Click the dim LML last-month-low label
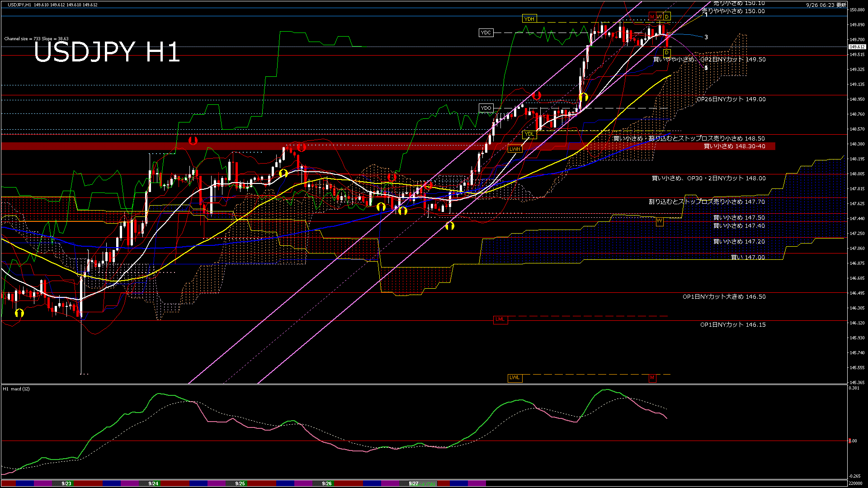 click(500, 319)
